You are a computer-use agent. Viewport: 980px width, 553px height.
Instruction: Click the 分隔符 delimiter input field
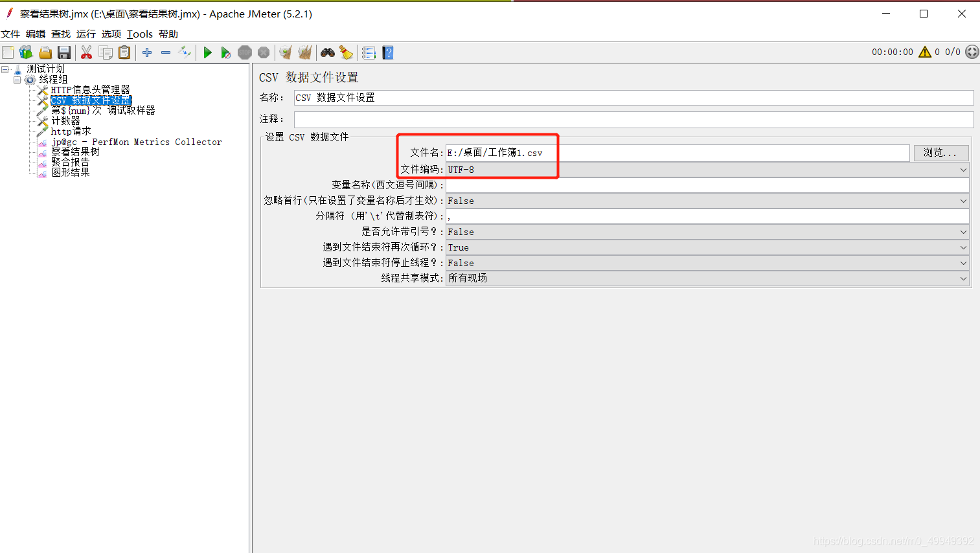(x=707, y=216)
